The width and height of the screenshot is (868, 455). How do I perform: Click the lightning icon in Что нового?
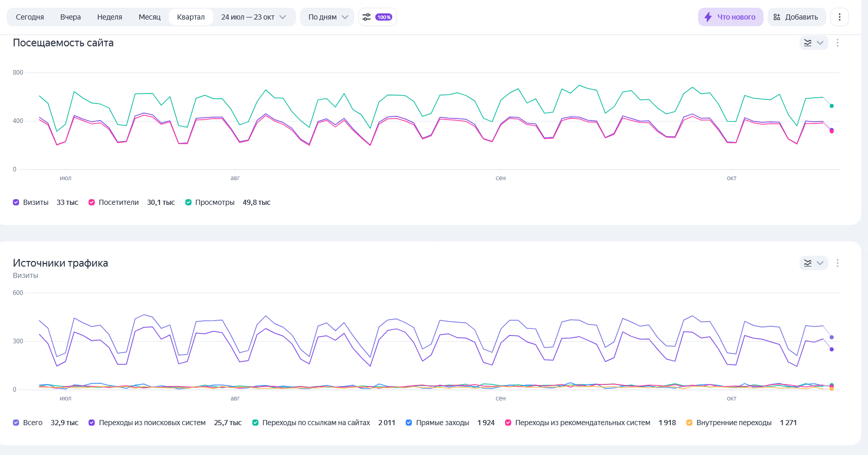[708, 17]
